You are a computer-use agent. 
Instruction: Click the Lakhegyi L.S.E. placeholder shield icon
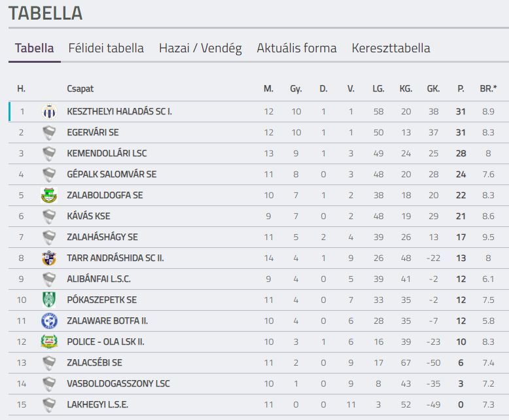[x=49, y=405]
